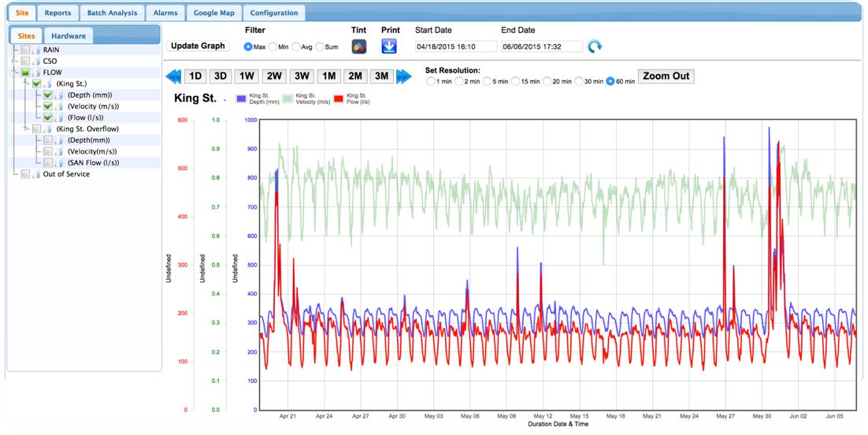The height and width of the screenshot is (435, 868).
Task: Open the Configuration tab
Action: pyautogui.click(x=274, y=13)
